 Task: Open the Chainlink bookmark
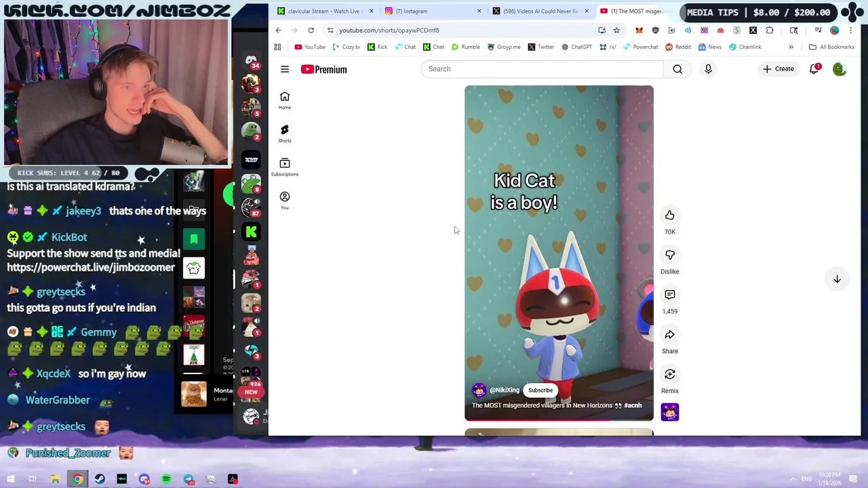745,47
